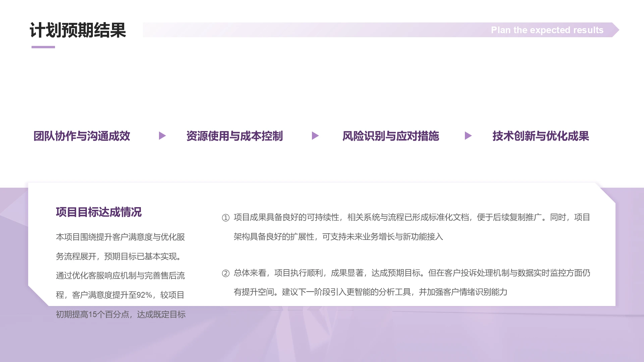
Task: Click the purple underline beneath the slide title
Action: [x=43, y=48]
